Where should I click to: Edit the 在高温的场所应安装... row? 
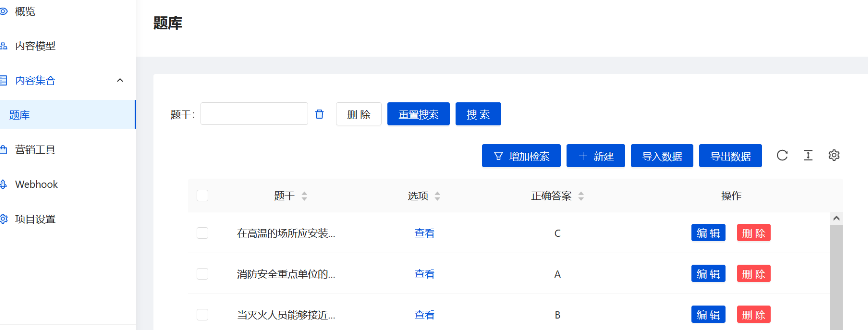(x=708, y=233)
